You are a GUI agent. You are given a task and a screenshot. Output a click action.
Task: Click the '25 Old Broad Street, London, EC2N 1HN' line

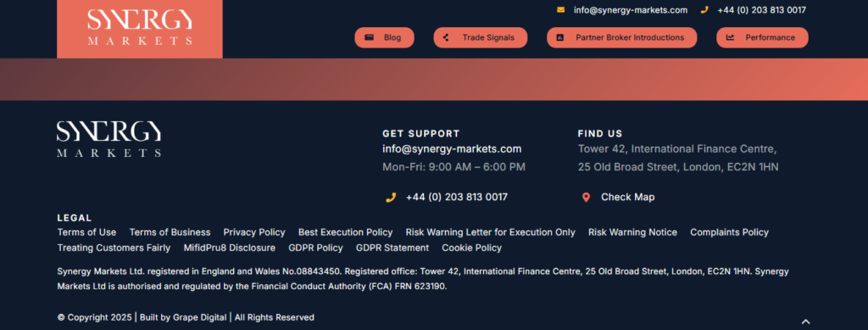pyautogui.click(x=678, y=166)
